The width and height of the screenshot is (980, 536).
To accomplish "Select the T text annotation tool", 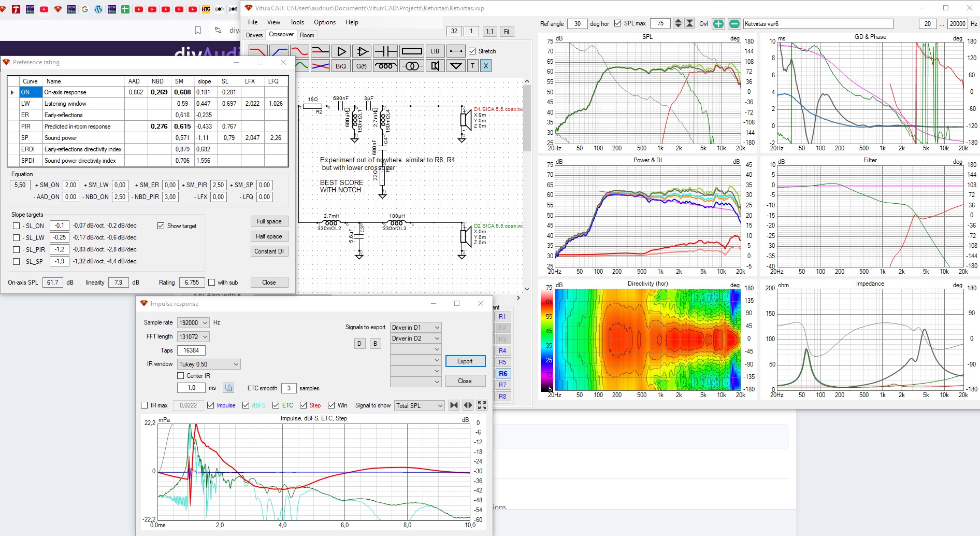I will click(x=472, y=66).
